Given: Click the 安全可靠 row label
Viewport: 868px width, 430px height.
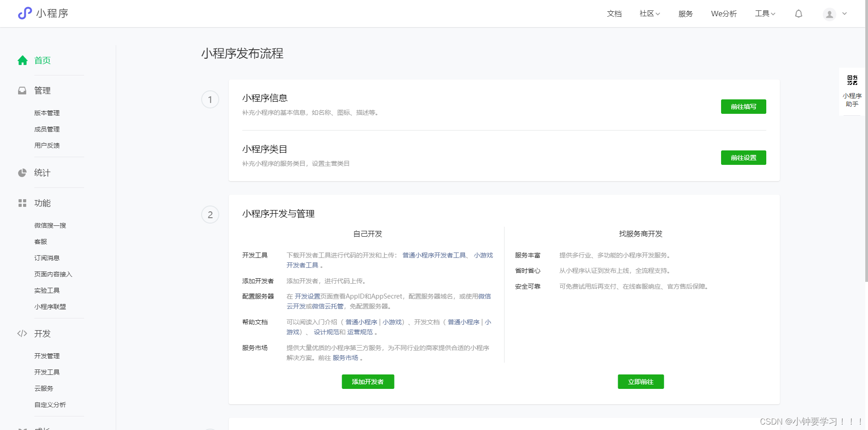Looking at the screenshot, I should click(x=528, y=286).
